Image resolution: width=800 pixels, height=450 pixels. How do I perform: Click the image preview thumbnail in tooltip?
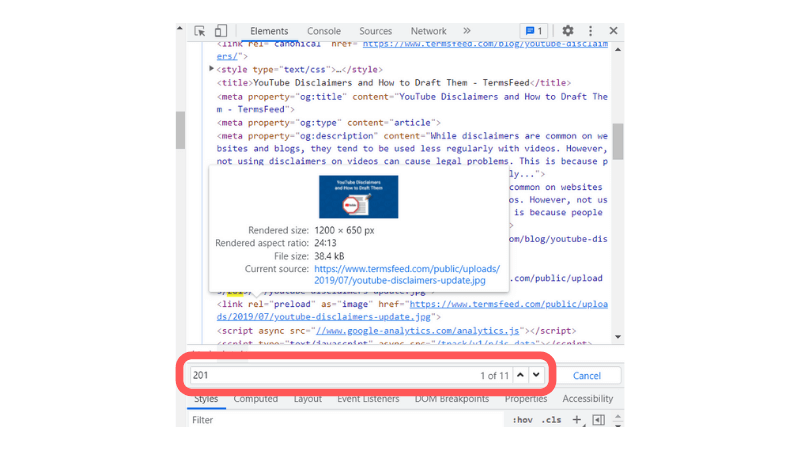tap(358, 197)
